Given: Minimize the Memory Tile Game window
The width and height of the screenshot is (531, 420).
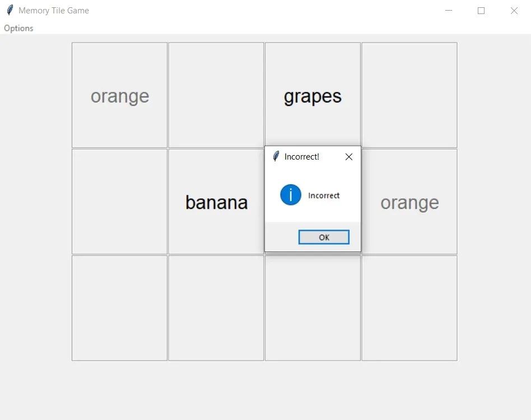Looking at the screenshot, I should click(x=448, y=10).
